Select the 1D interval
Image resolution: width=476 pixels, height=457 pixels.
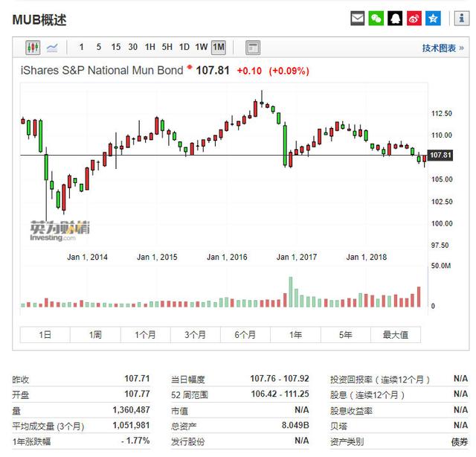coord(184,47)
